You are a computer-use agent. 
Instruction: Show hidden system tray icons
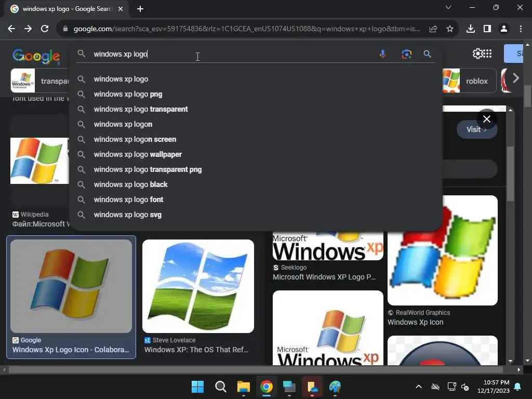419,387
